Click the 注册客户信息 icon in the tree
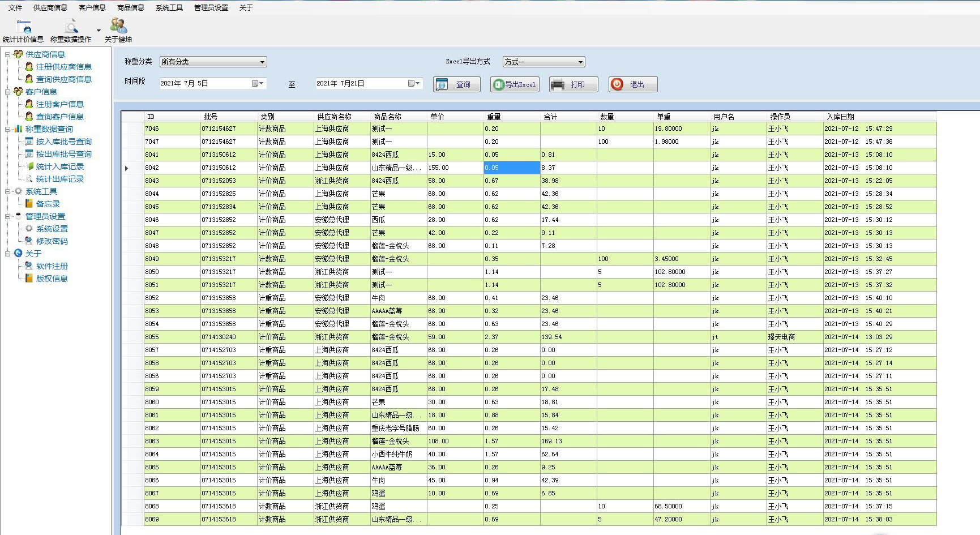The width and height of the screenshot is (980, 535). click(29, 104)
